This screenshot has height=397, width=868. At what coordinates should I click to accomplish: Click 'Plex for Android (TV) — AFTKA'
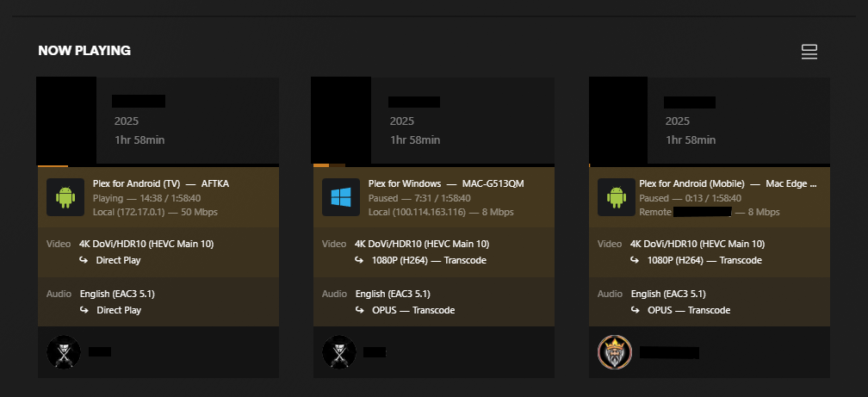coord(160,183)
